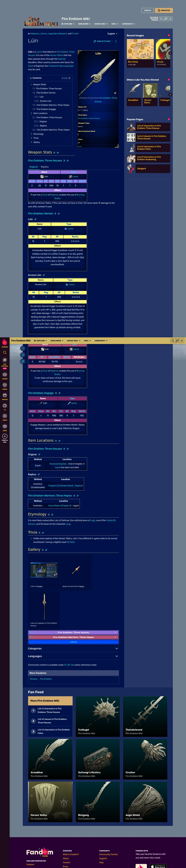
Task: Edit the Fire Emblem Heroes section pencil
Action: click(x=59, y=214)
